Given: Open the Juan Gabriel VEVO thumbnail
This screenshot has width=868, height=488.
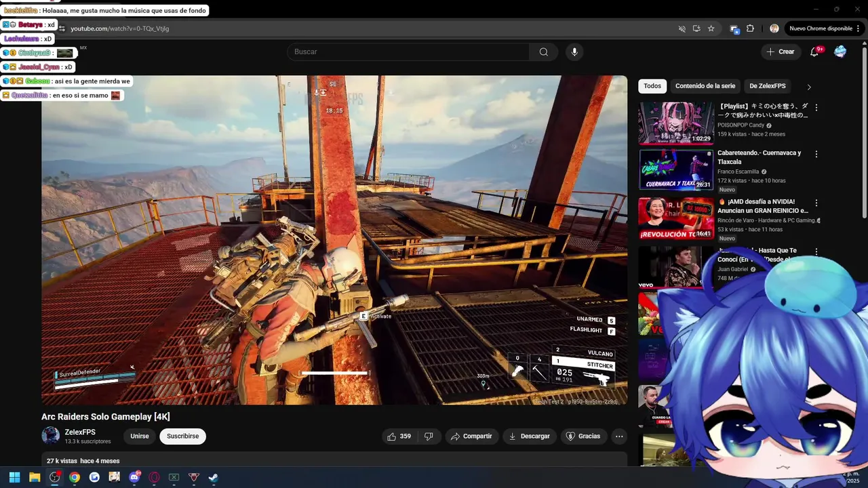Looking at the screenshot, I should [x=671, y=267].
